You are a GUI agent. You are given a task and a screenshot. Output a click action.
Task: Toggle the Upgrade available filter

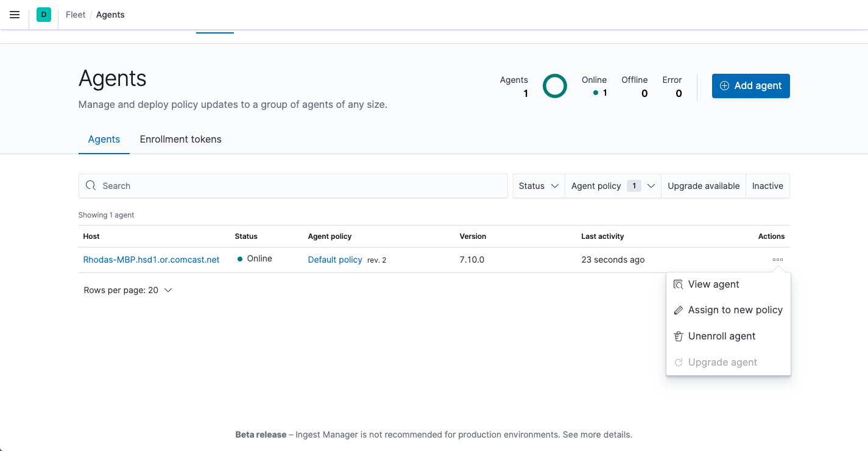tap(703, 186)
